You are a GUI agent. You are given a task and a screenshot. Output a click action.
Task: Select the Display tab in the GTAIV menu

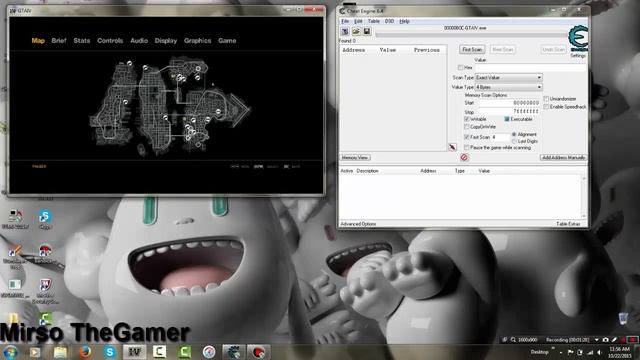click(x=166, y=40)
